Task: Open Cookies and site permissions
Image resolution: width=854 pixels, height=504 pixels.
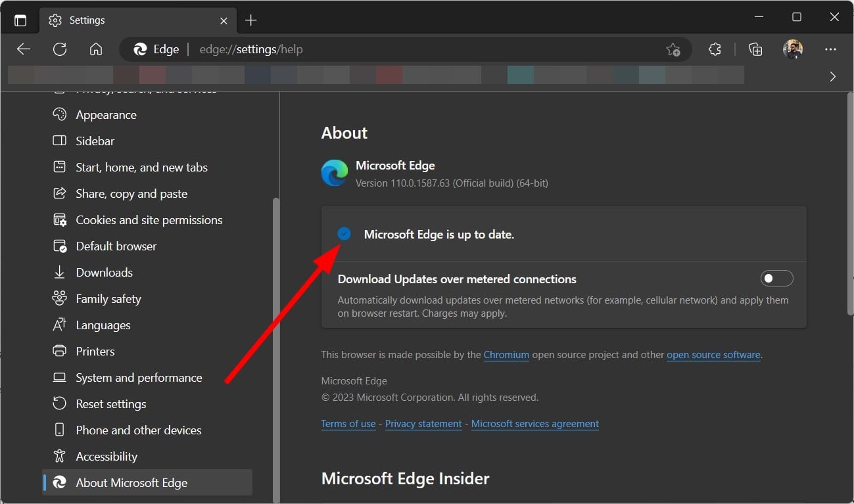Action: coord(147,220)
